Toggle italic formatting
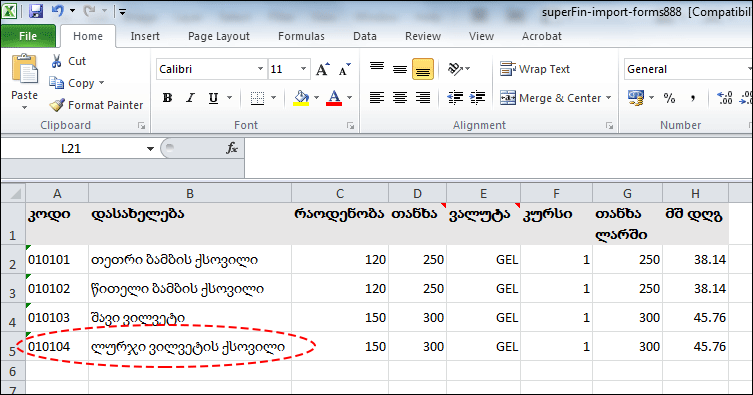Image resolution: width=753 pixels, height=395 pixels. [x=190, y=98]
